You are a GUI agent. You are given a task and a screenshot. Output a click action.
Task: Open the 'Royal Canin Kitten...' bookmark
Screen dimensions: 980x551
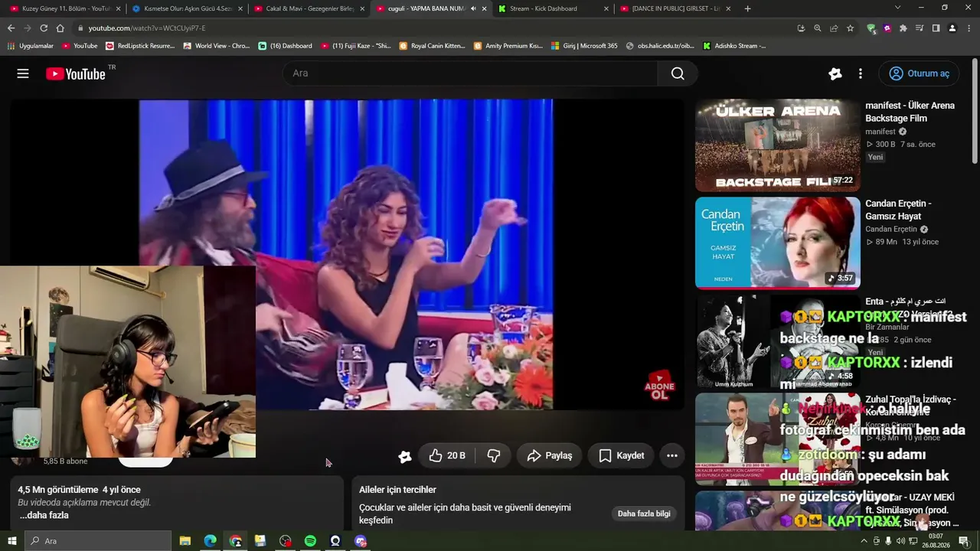point(433,46)
